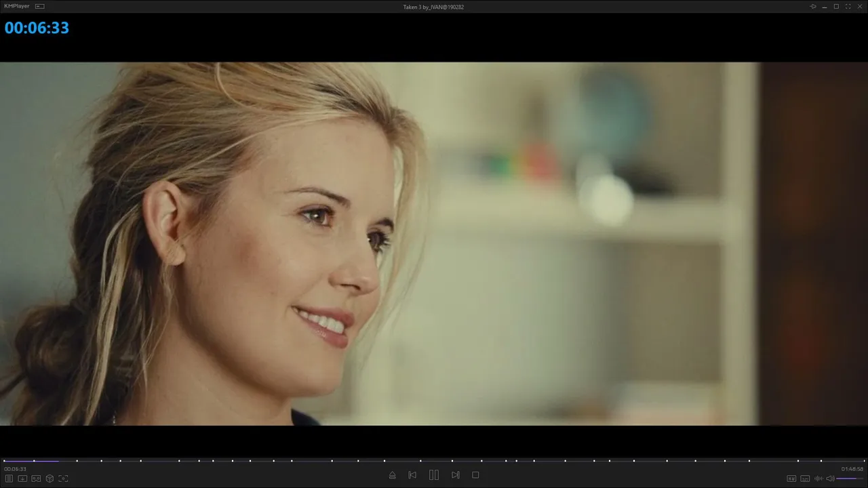Click the blue 00:06:33 on-screen time display
This screenshot has height=488, width=868.
click(37, 28)
